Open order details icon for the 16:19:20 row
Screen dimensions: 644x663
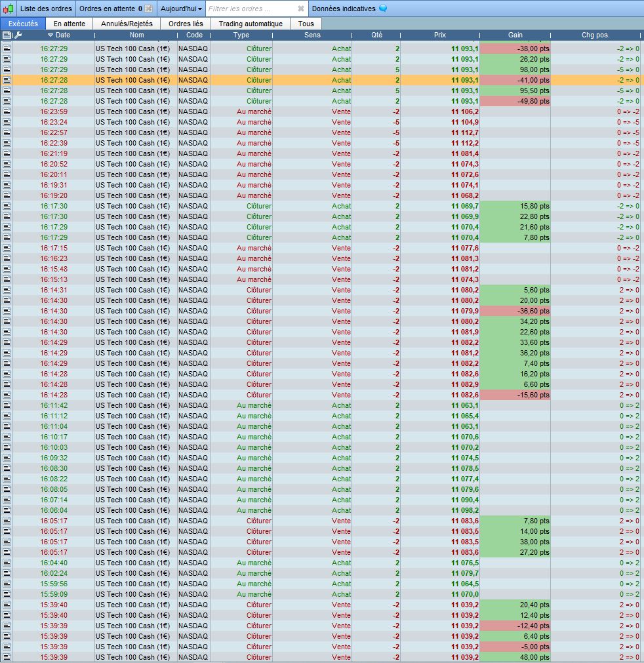point(7,196)
